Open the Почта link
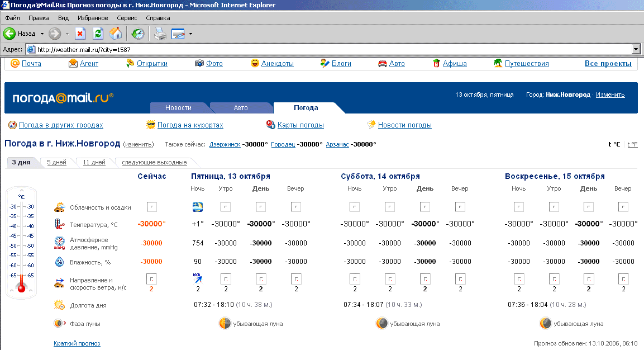This screenshot has width=644, height=350. pos(31,63)
